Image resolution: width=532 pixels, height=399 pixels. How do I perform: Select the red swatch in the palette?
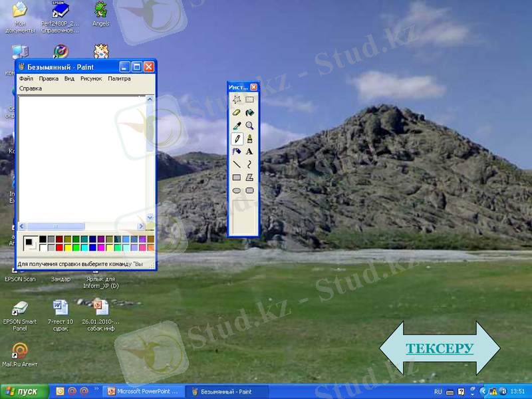[x=60, y=247]
